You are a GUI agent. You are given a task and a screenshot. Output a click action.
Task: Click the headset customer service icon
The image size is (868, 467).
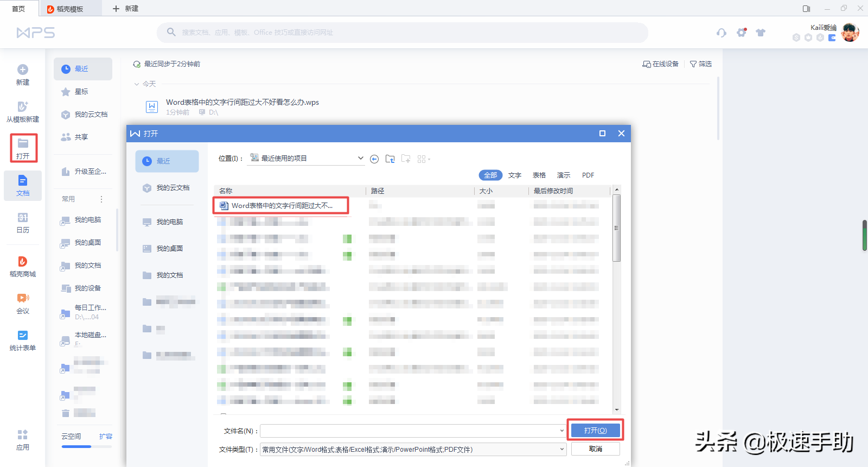click(721, 33)
